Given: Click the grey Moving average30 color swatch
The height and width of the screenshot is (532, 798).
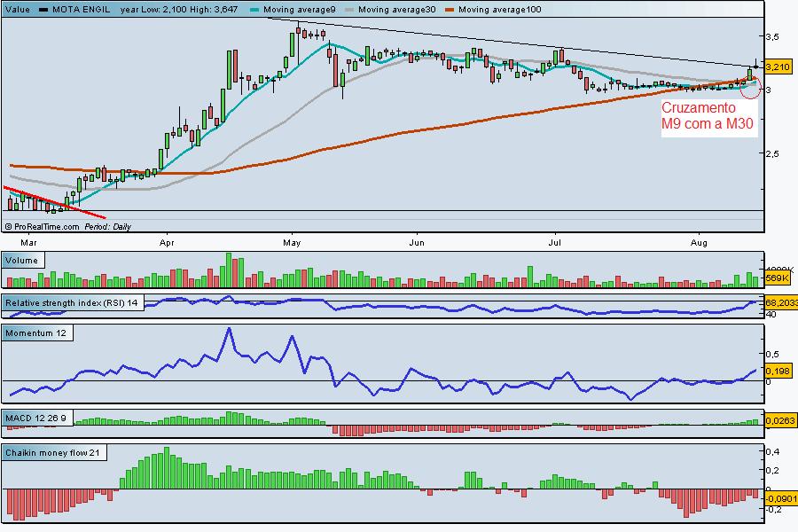Looking at the screenshot, I should (x=349, y=10).
